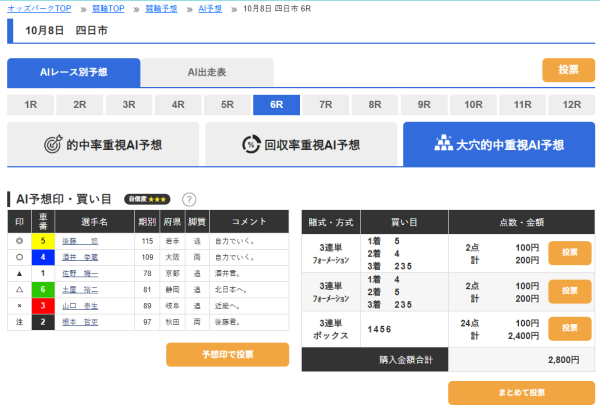Go to AI予想 breadcrumb link
Screen dimensions: 600x417
click(210, 9)
